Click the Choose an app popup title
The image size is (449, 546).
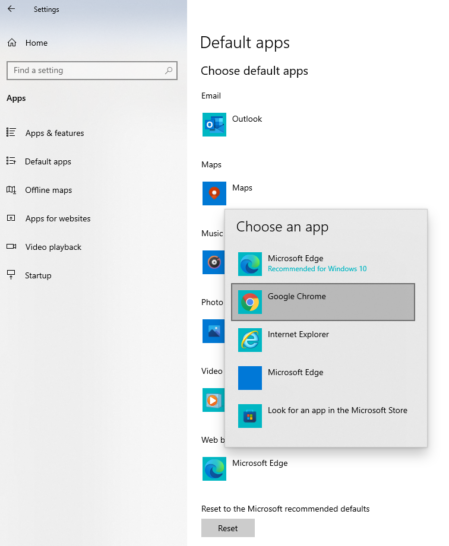[282, 227]
